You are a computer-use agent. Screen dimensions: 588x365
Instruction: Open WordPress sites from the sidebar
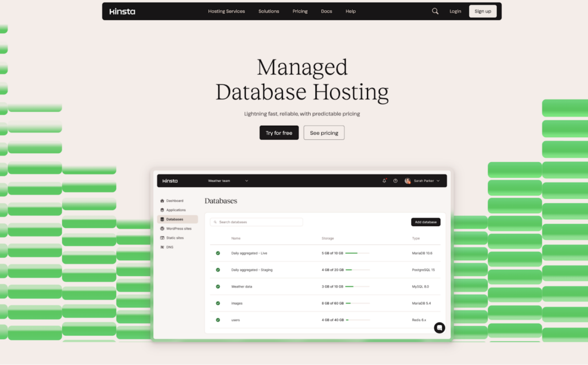point(163,228)
